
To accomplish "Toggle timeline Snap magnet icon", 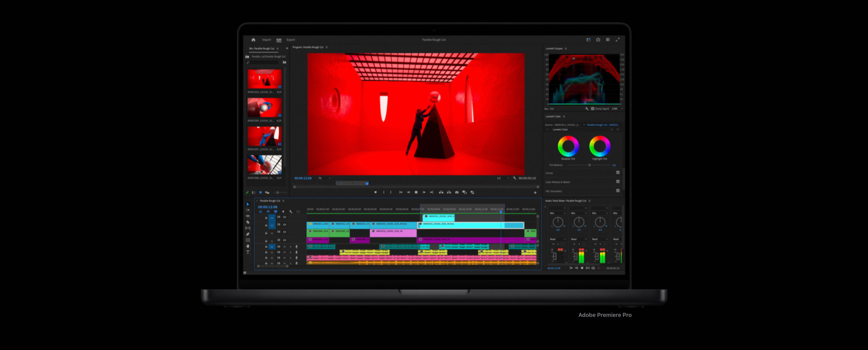I will coord(268,212).
